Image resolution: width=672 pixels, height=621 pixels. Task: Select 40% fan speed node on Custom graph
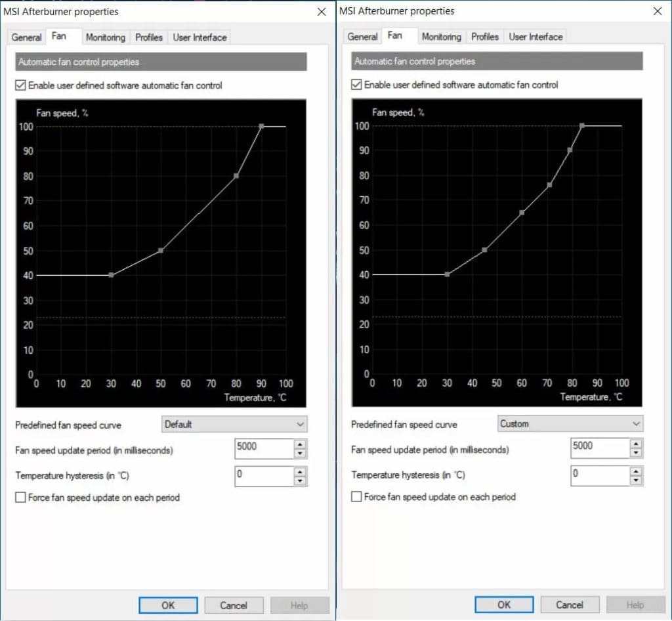pos(448,274)
